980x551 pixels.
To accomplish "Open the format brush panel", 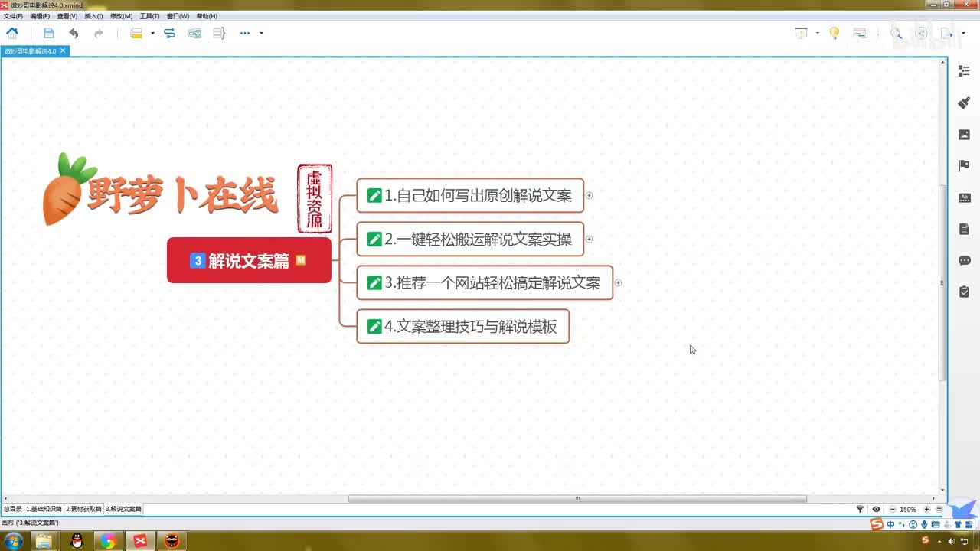I will coord(964,103).
